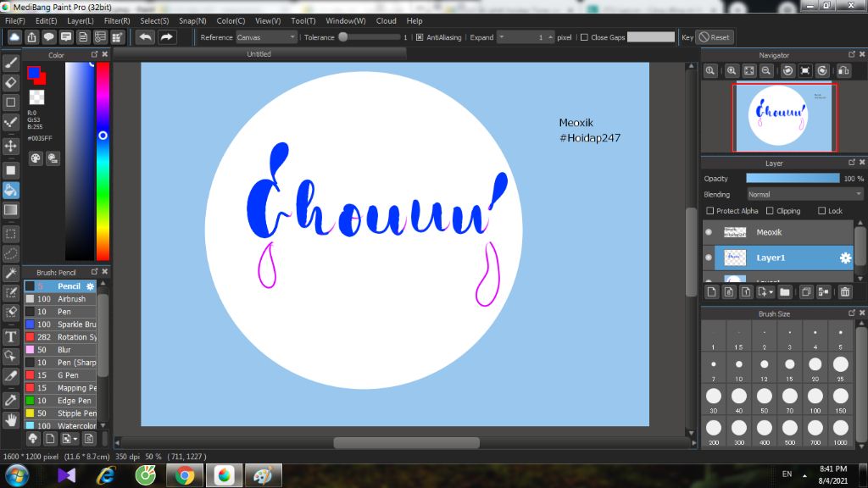Image resolution: width=868 pixels, height=488 pixels.
Task: Open the Filter menu
Action: click(117, 20)
